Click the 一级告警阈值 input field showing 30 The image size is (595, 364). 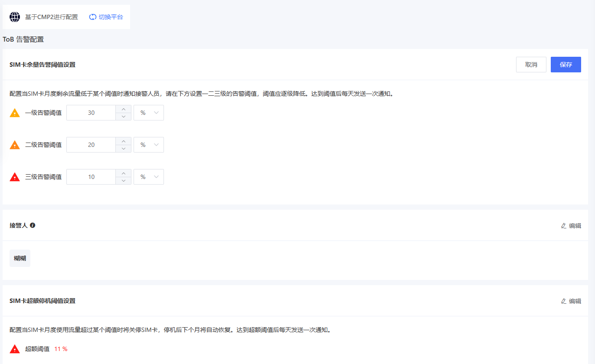[91, 113]
